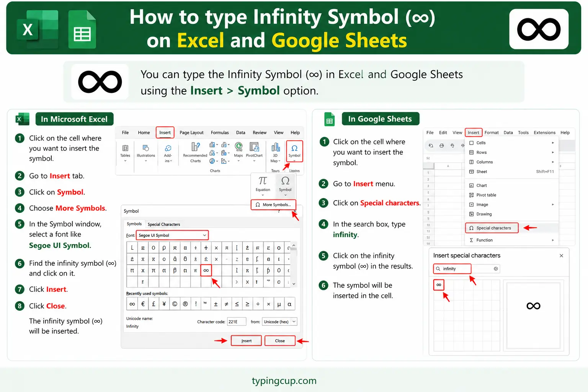This screenshot has width=588, height=392.
Task: Click the Maps chart icon
Action: (238, 147)
